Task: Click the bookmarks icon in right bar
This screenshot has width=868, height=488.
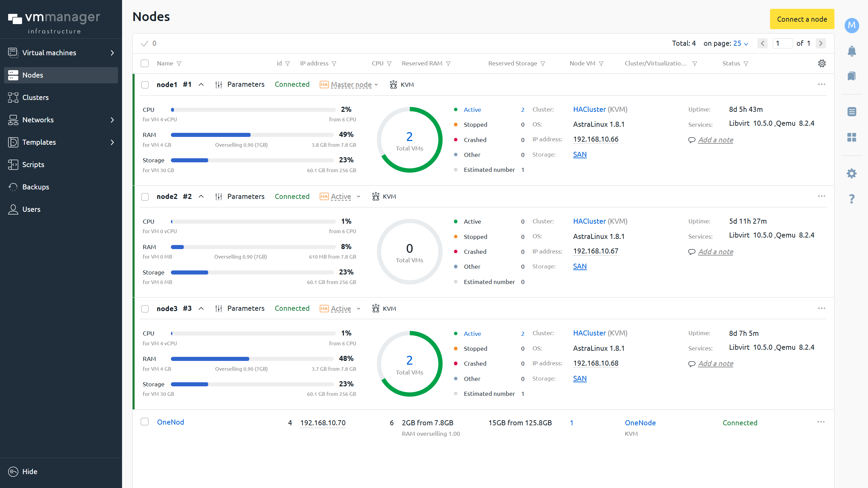Action: 851,76
